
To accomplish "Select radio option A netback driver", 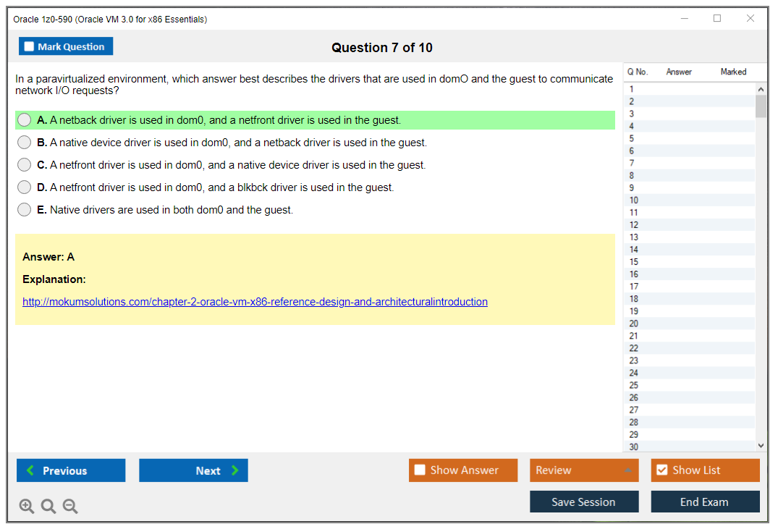I will pos(25,120).
